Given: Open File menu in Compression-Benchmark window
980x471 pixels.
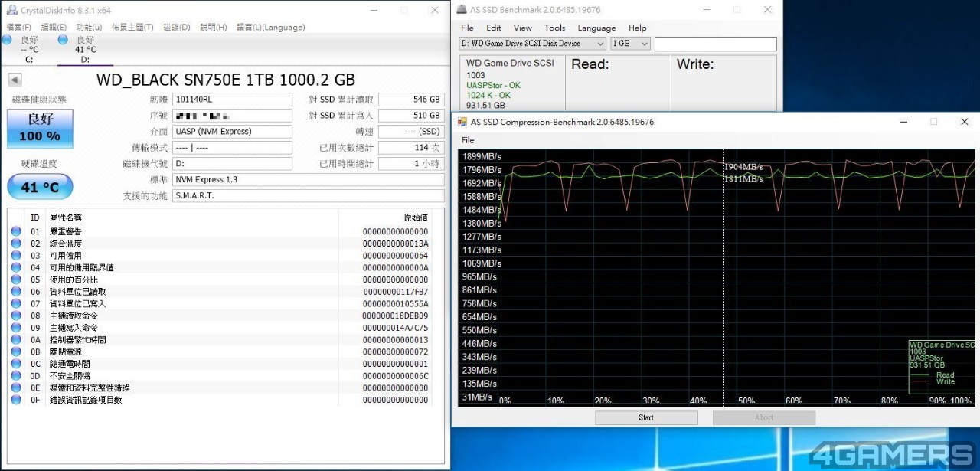Looking at the screenshot, I should (468, 140).
